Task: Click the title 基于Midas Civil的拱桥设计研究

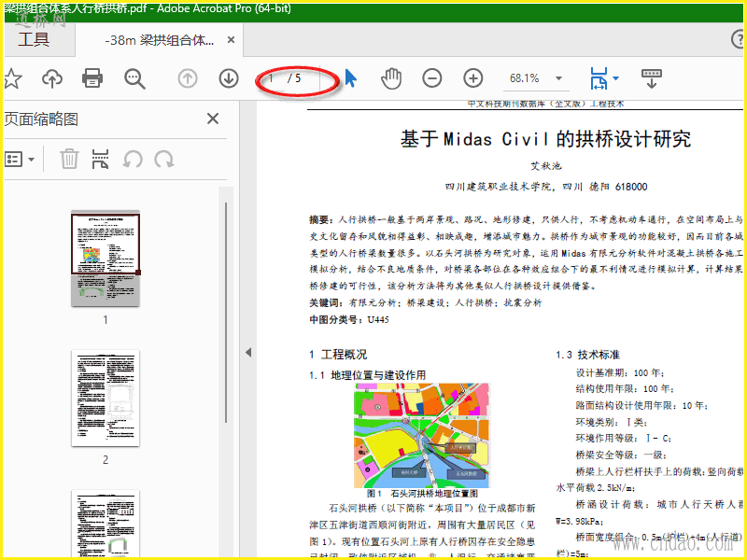Action: click(545, 139)
